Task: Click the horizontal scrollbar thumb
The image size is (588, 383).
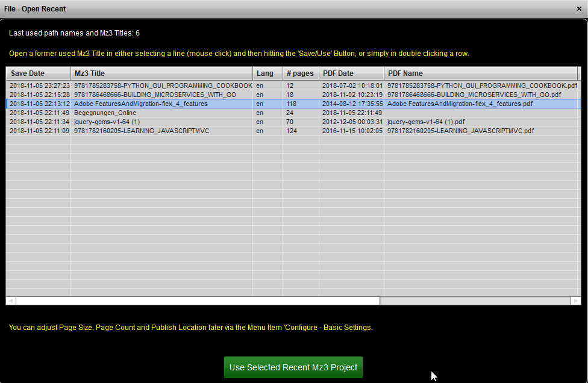Action: coord(198,301)
